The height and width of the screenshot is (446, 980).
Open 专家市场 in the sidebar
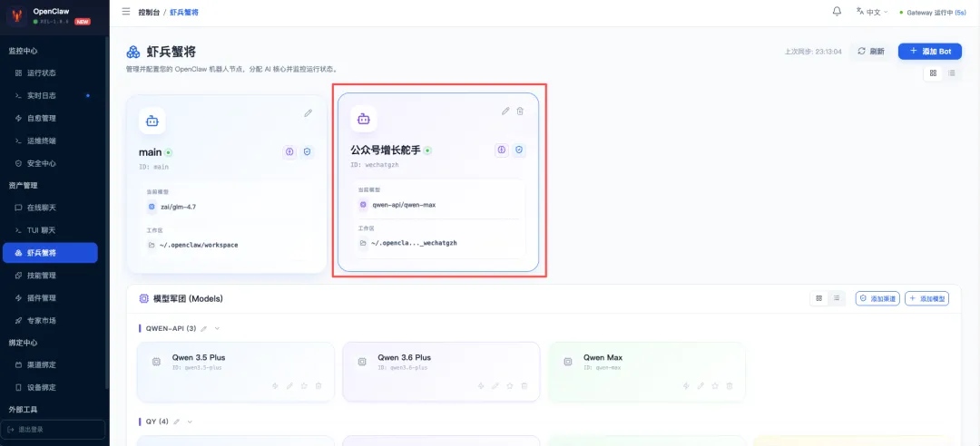click(50, 320)
